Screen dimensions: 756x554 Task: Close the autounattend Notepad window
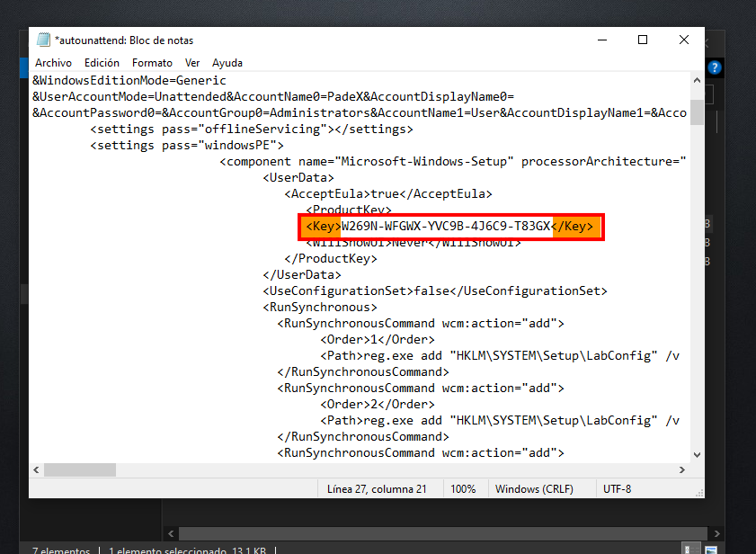684,40
